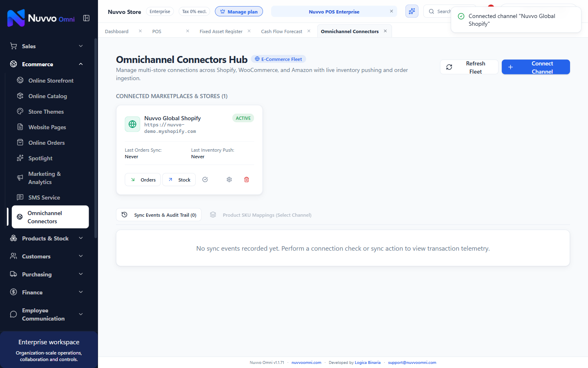Collapse the sidebar panel icon
The image size is (588, 368).
click(x=86, y=18)
